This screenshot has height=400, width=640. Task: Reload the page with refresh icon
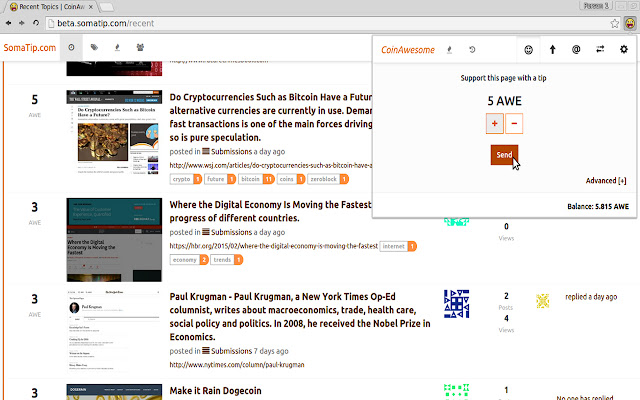click(x=36, y=23)
